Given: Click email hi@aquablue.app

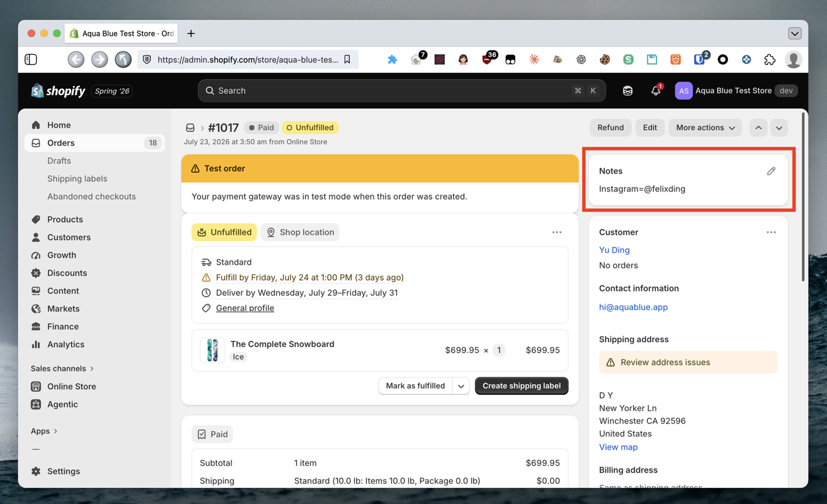Looking at the screenshot, I should pos(633,307).
